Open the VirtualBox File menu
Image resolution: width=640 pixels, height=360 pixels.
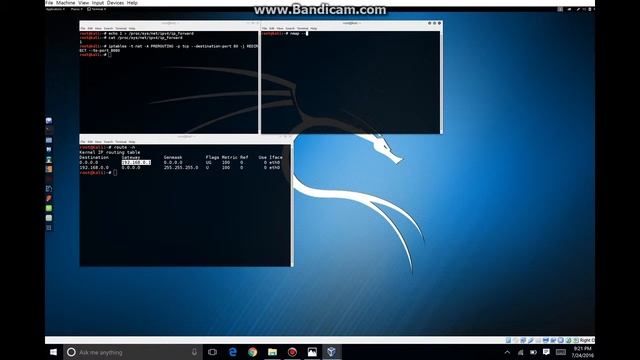click(x=49, y=3)
